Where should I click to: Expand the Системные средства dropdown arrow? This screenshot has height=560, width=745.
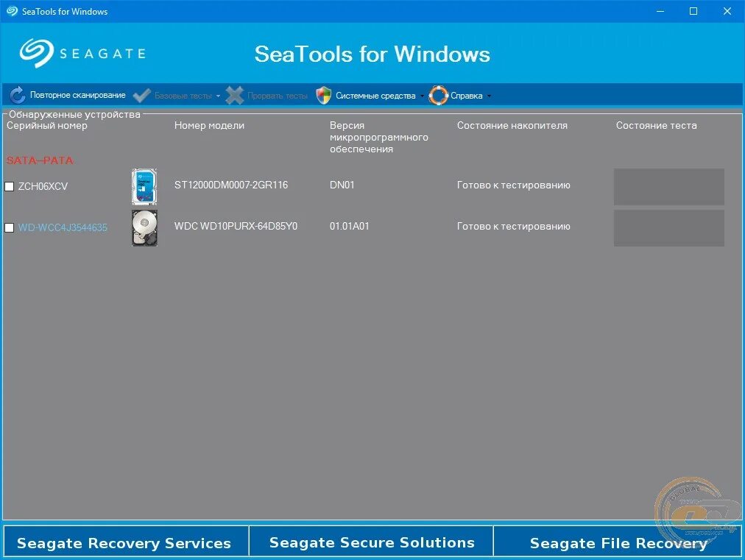[422, 96]
